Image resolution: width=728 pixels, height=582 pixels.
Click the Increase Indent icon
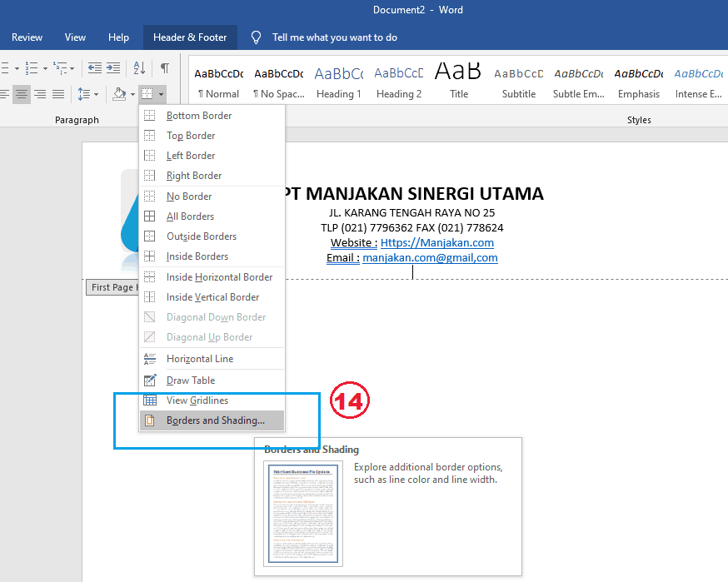tap(113, 68)
